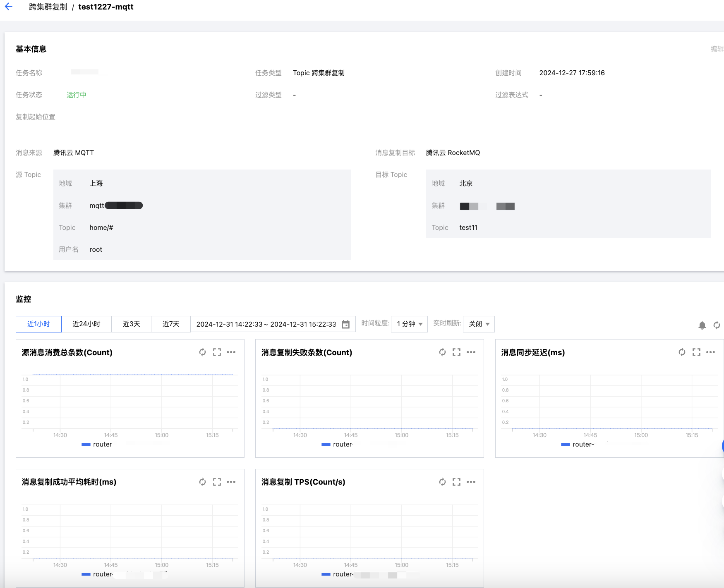Go to 跨集群复制 breadcrumb link
Screen dimensions: 724x588
(48, 7)
